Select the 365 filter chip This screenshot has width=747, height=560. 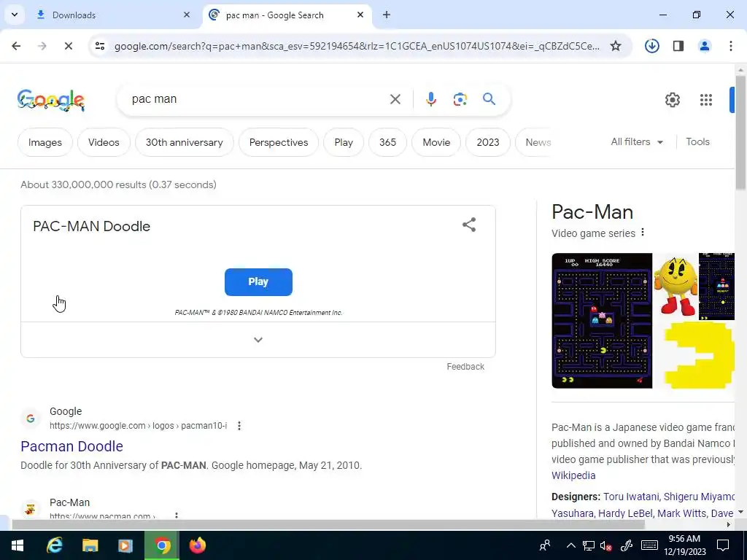tap(388, 142)
